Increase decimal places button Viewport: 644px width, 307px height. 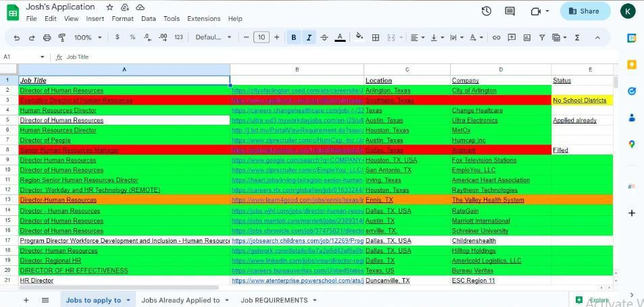click(x=163, y=37)
